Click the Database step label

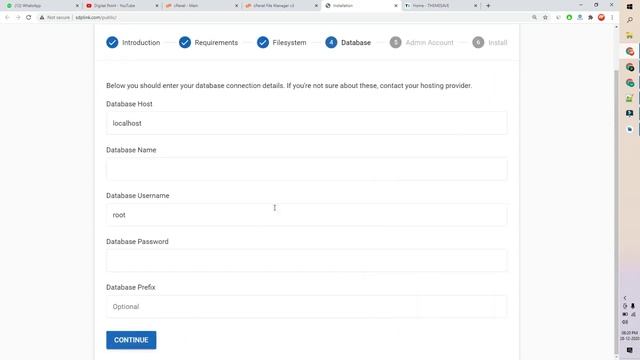356,42
